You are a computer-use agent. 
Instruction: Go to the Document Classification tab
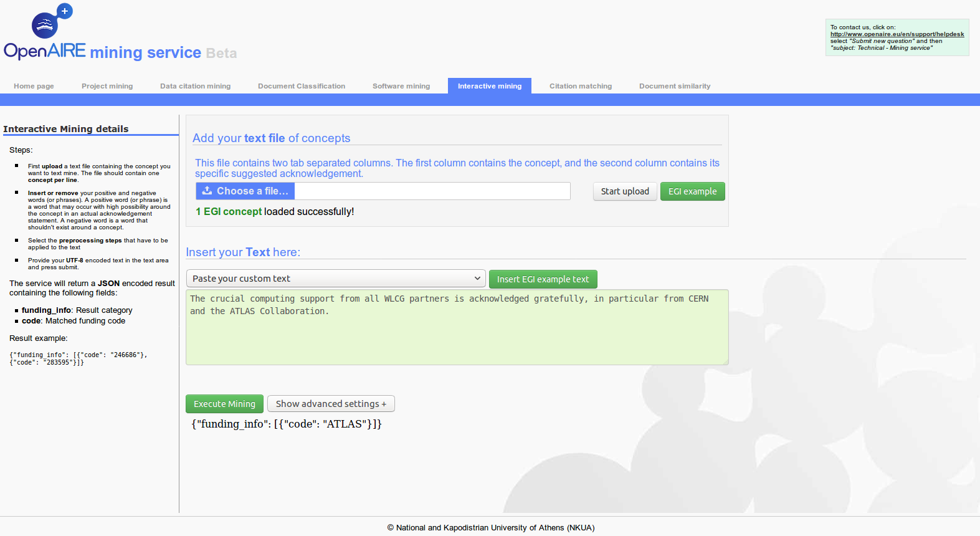(x=302, y=86)
